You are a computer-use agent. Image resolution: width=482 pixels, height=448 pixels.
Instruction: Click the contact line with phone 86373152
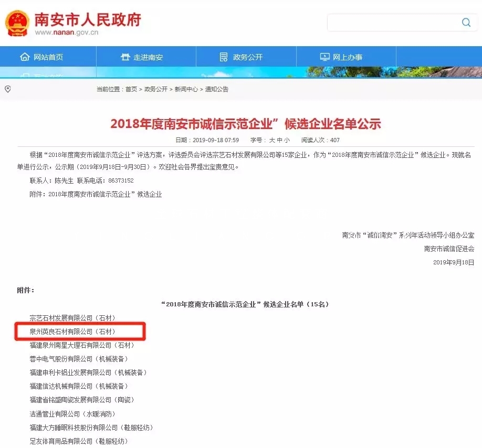pos(82,180)
